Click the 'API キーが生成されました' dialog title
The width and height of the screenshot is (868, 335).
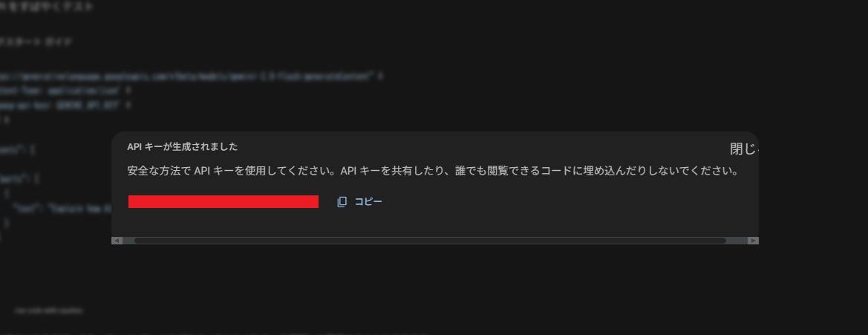182,147
